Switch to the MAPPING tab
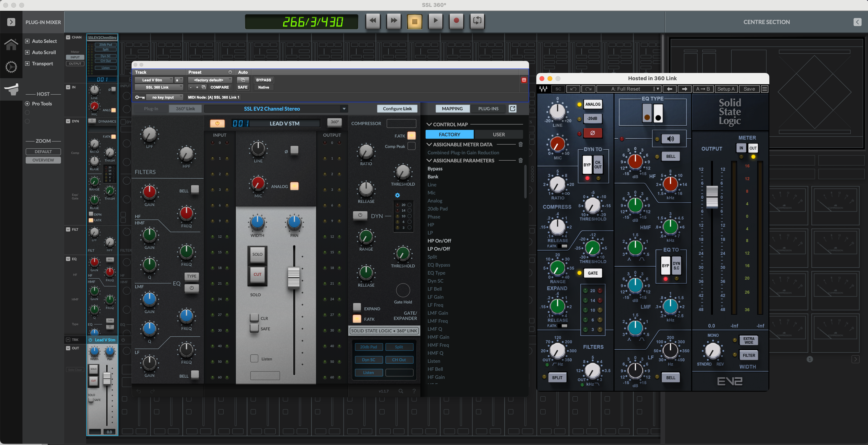 452,108
